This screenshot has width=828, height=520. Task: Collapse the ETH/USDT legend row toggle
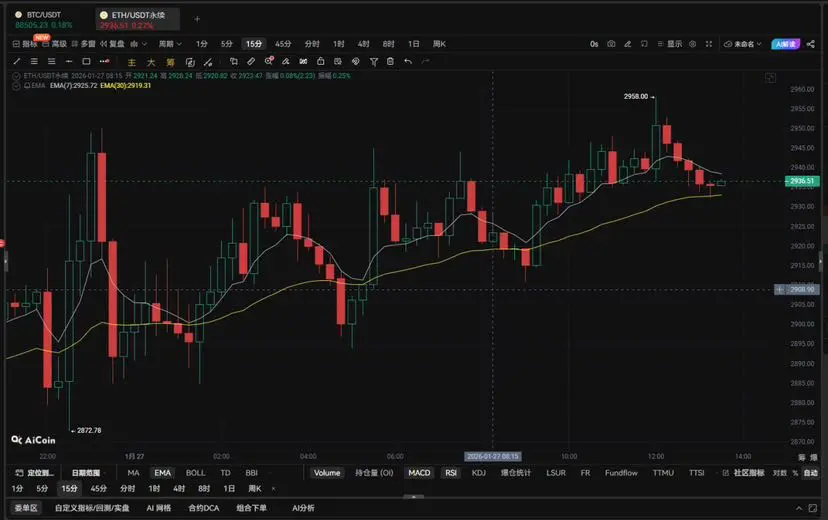coord(16,76)
